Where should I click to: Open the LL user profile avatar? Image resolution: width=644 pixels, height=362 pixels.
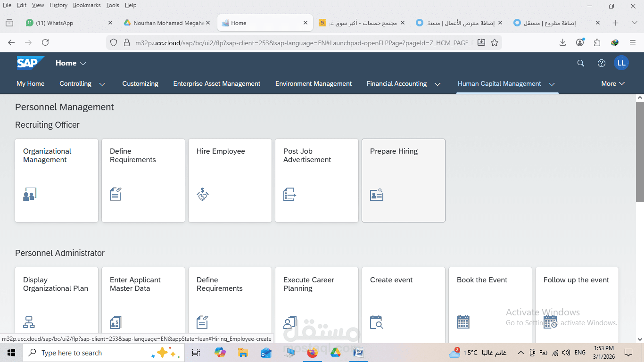coord(621,63)
